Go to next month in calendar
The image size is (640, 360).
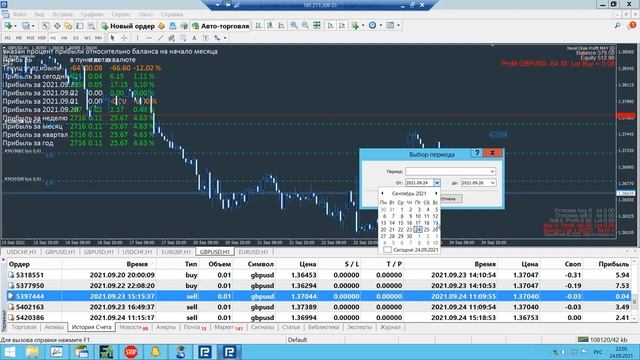click(436, 193)
